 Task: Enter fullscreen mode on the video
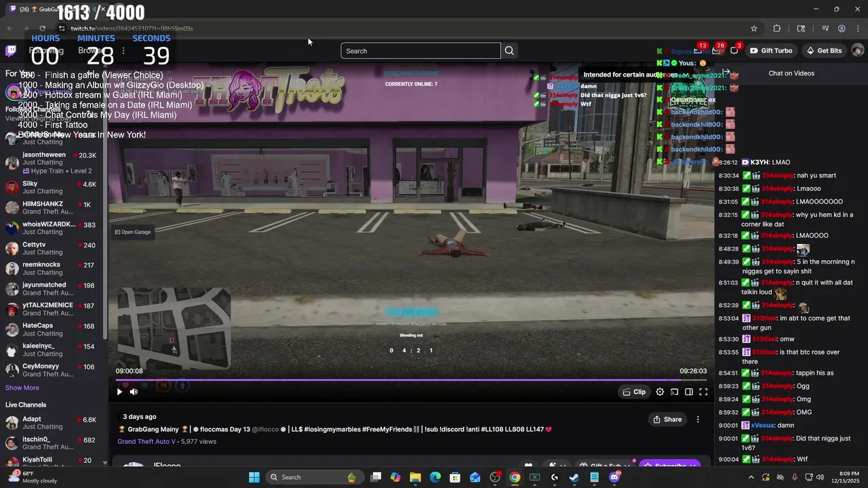(703, 392)
